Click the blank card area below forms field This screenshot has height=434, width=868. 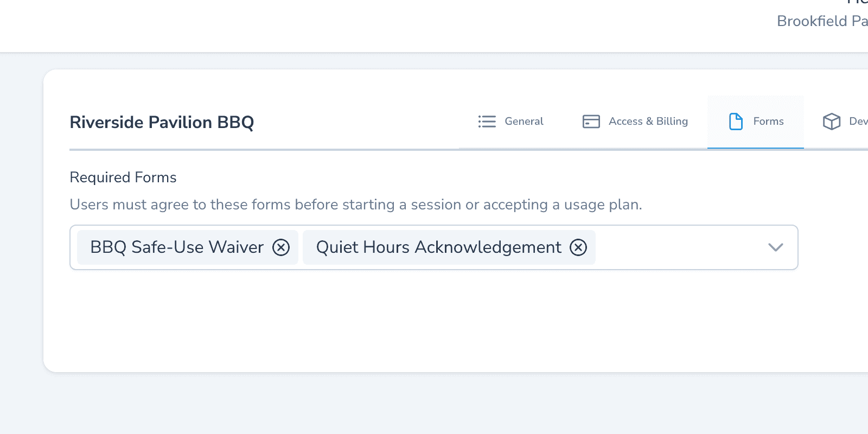click(434, 320)
